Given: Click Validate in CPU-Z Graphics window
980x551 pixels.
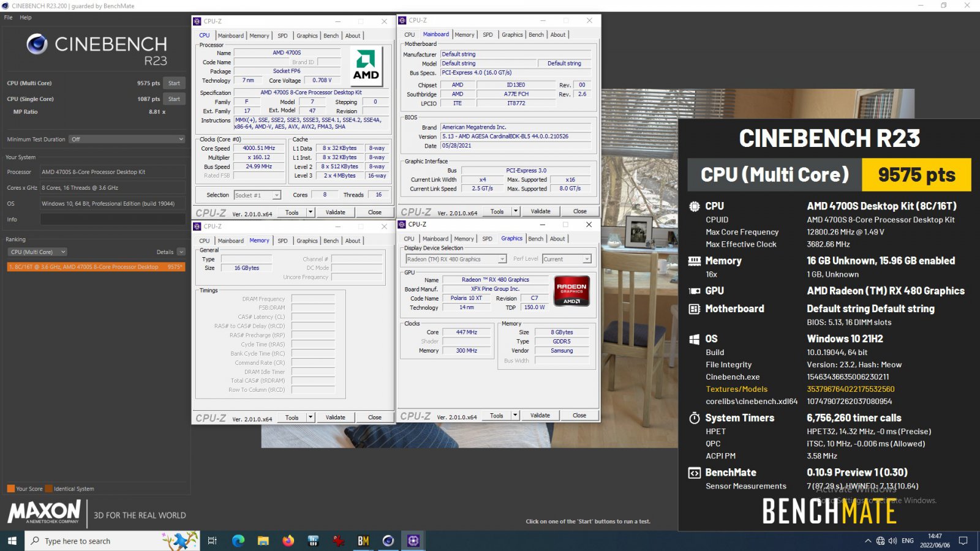Looking at the screenshot, I should (540, 415).
